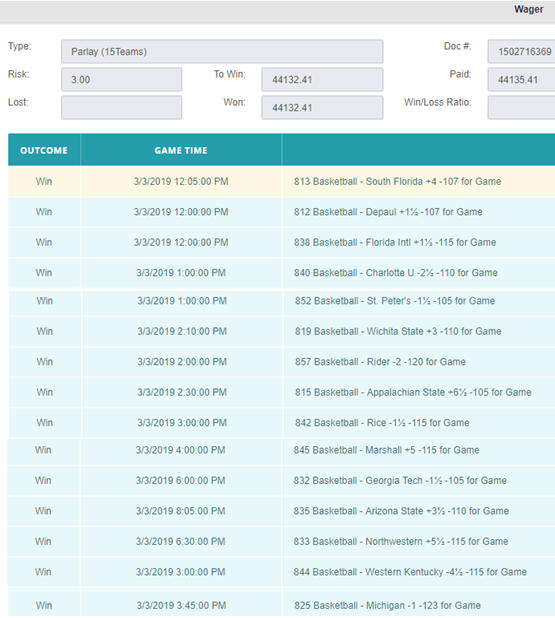Click the Wager title in header bar

tap(529, 9)
